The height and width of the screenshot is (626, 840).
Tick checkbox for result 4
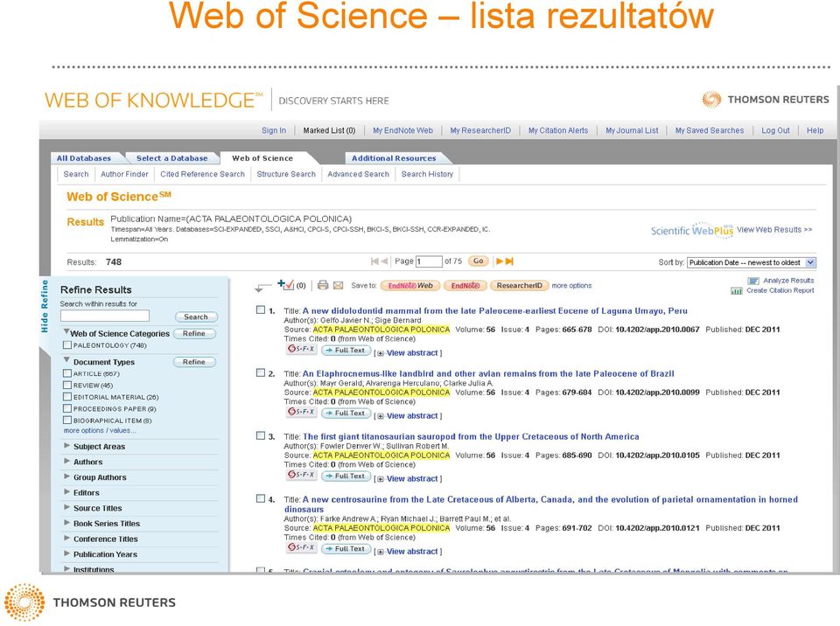261,498
